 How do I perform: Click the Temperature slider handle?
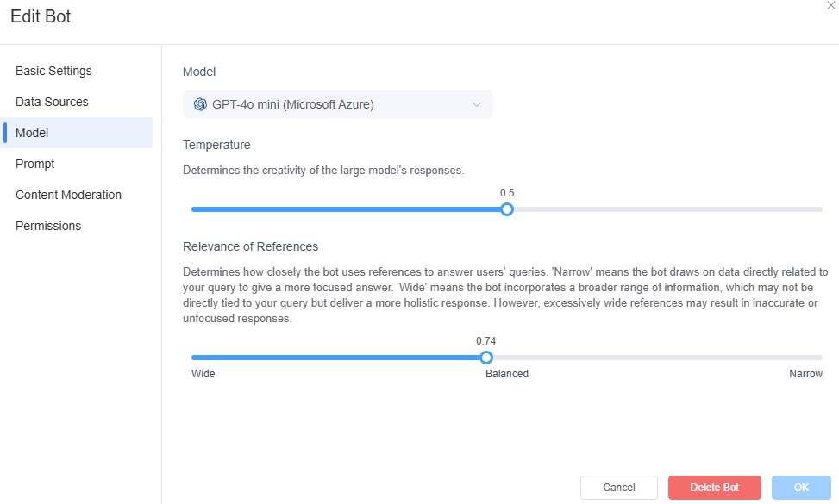pos(507,209)
